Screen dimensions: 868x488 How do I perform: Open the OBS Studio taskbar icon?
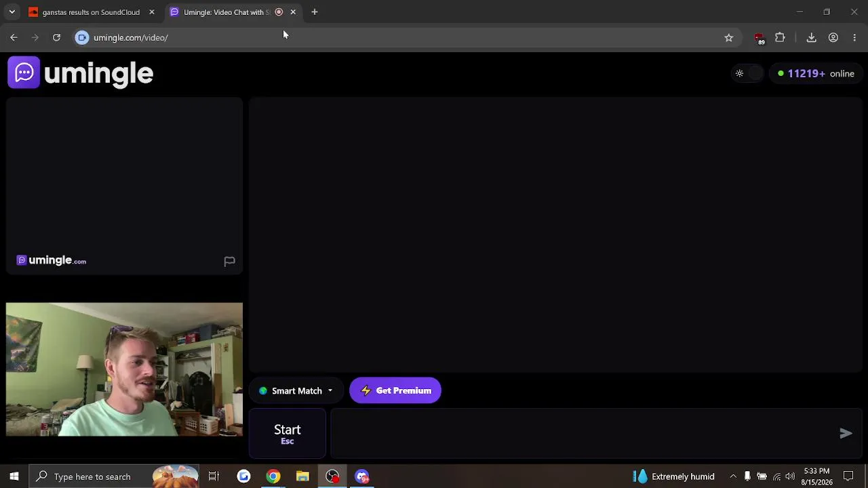point(332,476)
